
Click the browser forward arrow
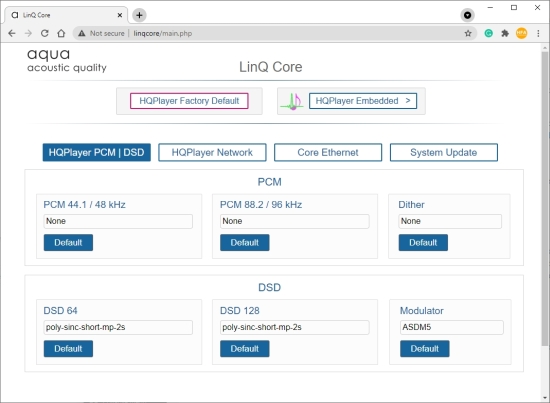tap(28, 33)
